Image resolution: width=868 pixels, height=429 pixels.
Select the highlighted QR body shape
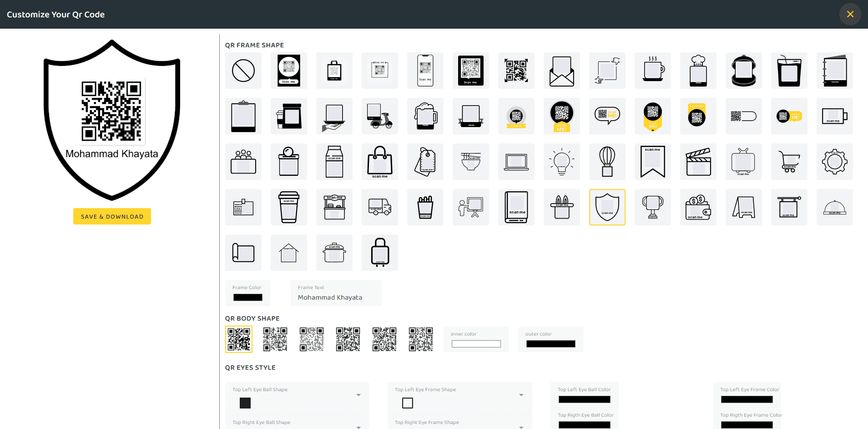[x=239, y=339]
